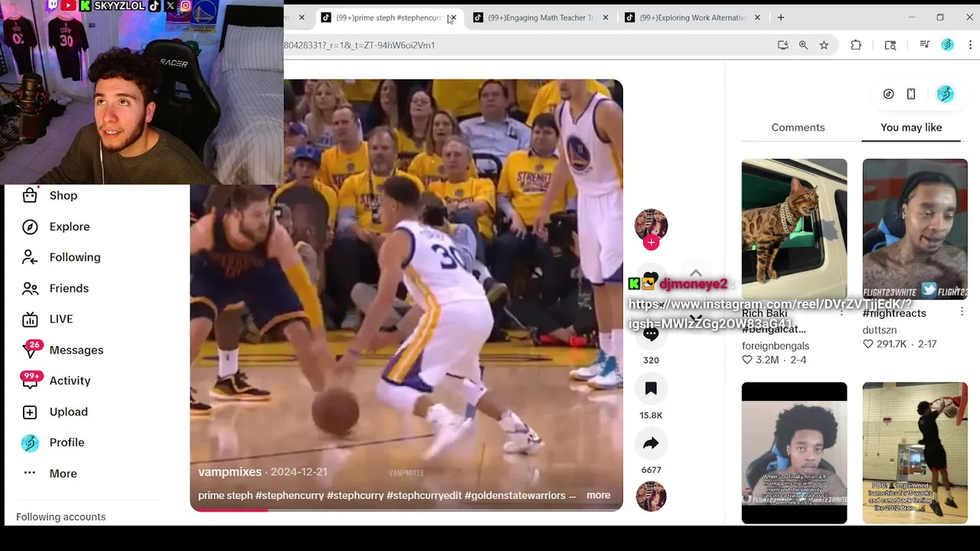This screenshot has height=551, width=980.
Task: Expand the caption with 'more'
Action: (x=599, y=495)
